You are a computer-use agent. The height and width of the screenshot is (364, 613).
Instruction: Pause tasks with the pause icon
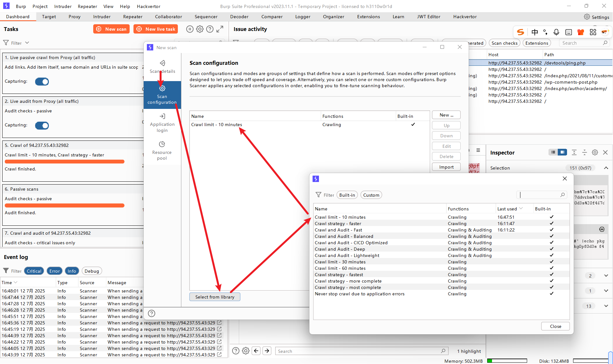[x=190, y=29]
